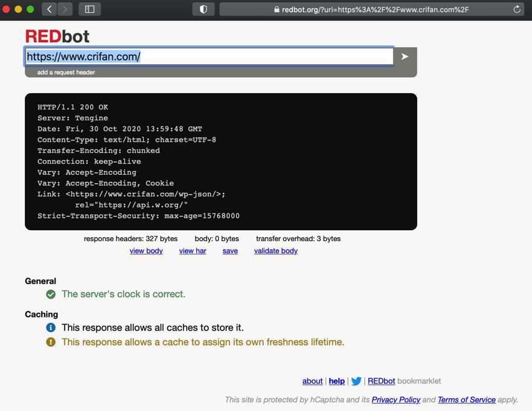Reload the page with the refresh icon
The width and height of the screenshot is (532, 411).
pos(517,9)
